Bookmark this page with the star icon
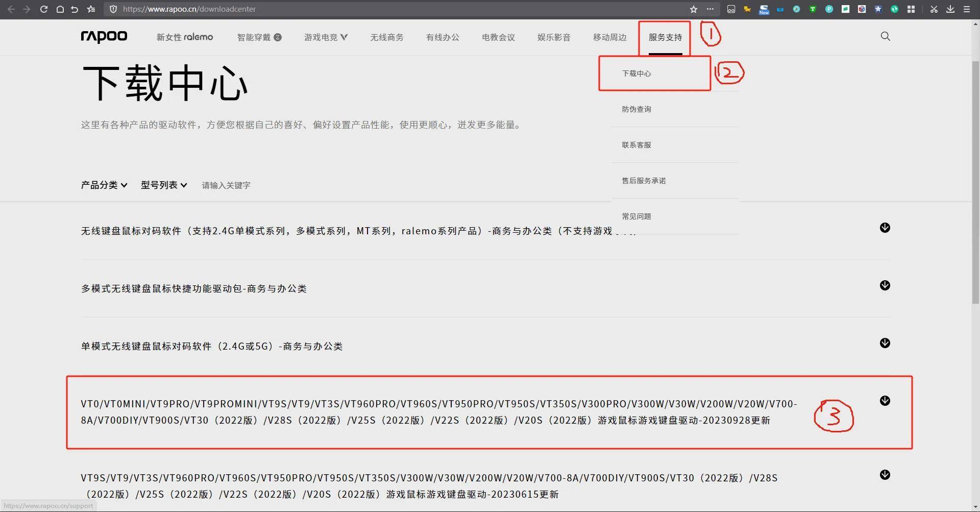 (693, 9)
